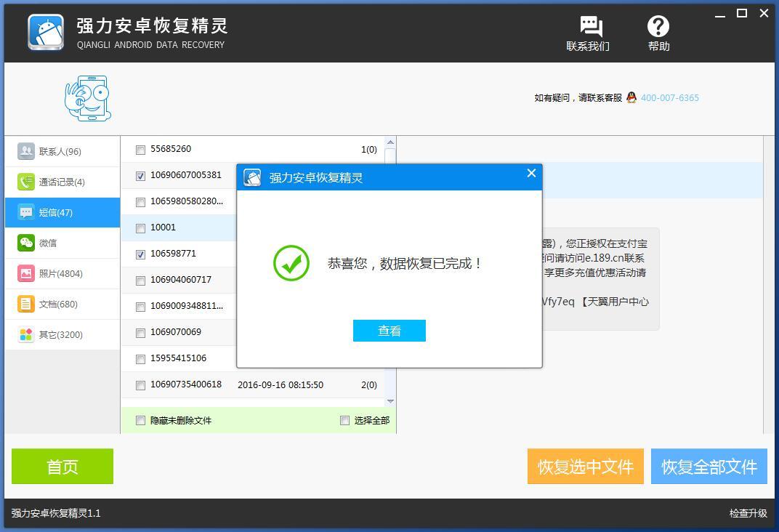Open the 通话记录(4) call log icon
Screen dimensions: 779x532
tap(26, 182)
